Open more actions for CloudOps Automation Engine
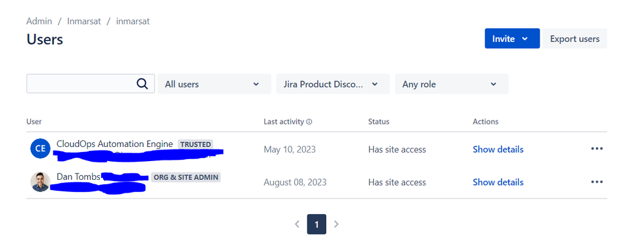This screenshot has width=644, height=252. click(x=597, y=149)
